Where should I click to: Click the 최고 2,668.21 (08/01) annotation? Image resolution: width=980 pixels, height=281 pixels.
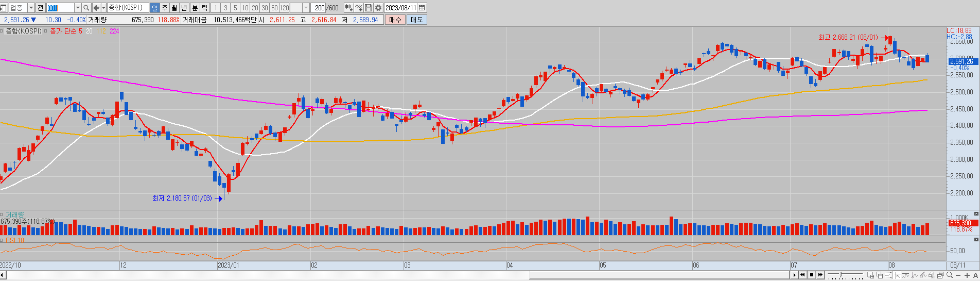848,37
